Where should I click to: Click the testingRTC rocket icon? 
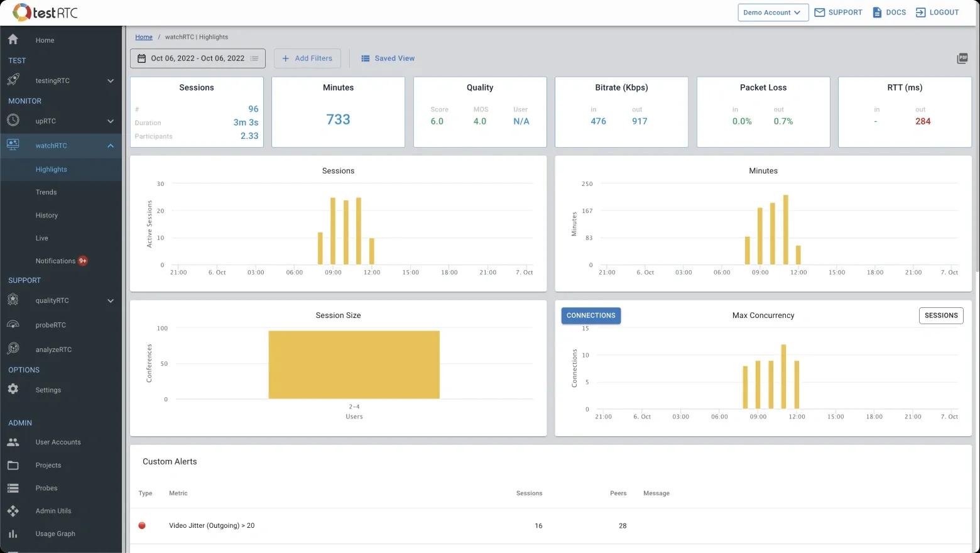tap(13, 80)
